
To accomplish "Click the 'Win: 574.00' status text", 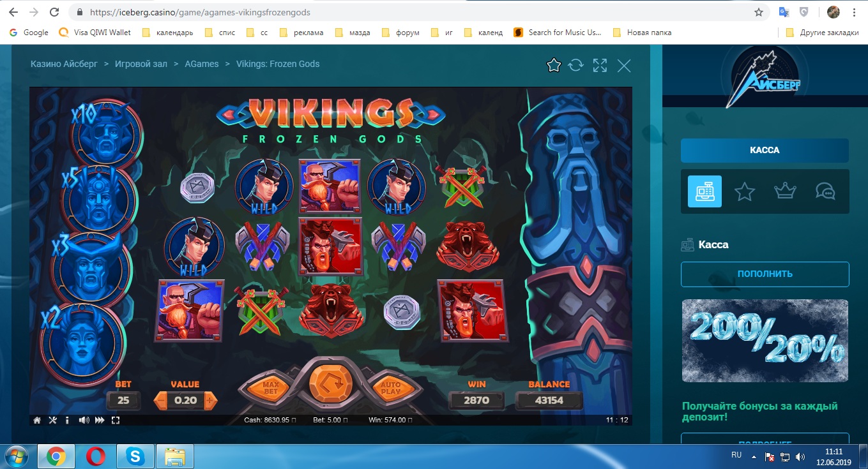I will click(390, 421).
